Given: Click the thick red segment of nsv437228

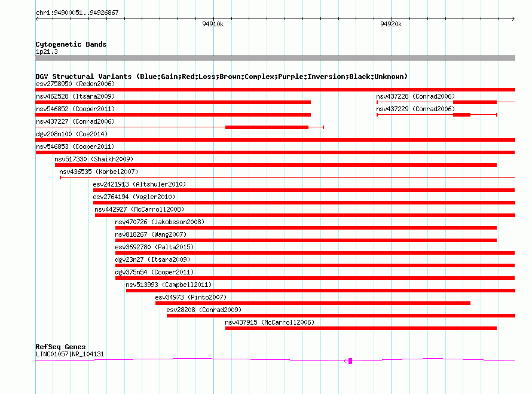Looking at the screenshot, I should pos(475,102).
